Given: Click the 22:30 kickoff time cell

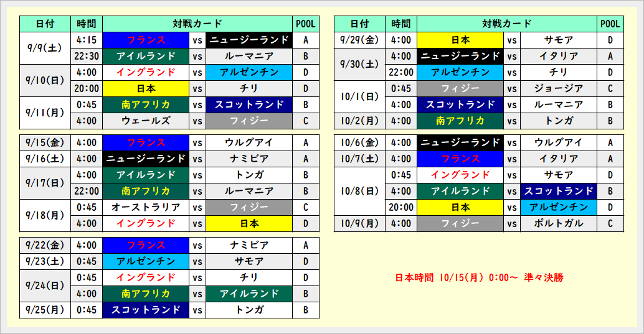Looking at the screenshot, I should pyautogui.click(x=87, y=56).
